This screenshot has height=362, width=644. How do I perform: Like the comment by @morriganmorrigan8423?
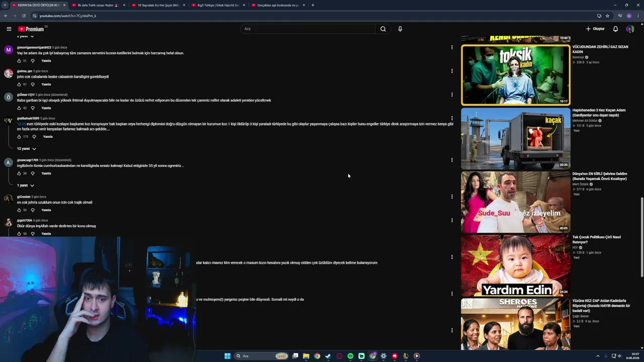tap(19, 61)
